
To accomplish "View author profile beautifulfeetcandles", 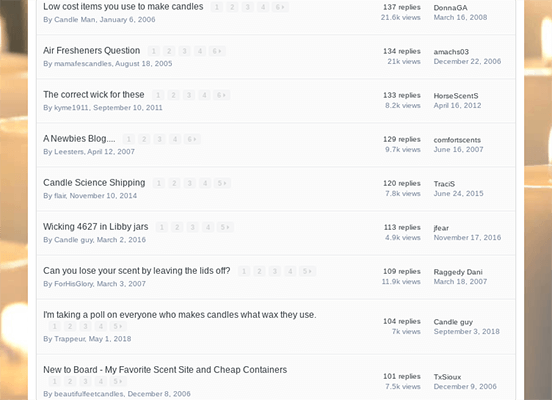I will click(x=89, y=394).
